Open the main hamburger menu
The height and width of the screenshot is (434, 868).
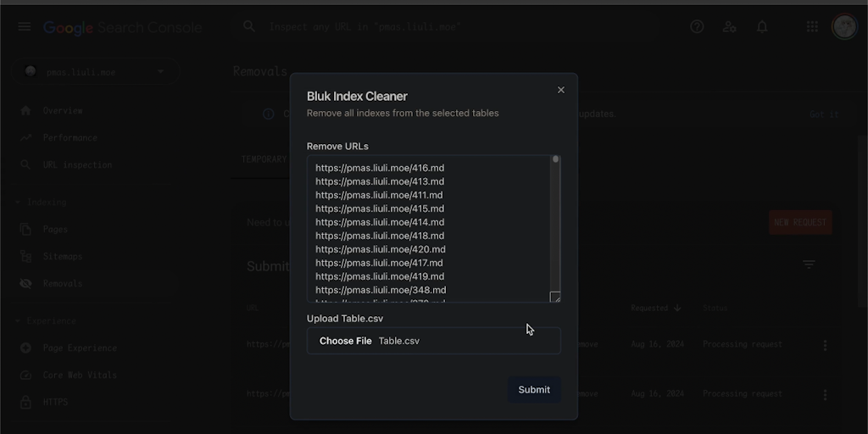coord(25,27)
